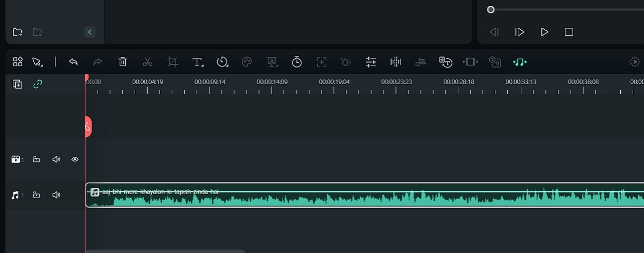Jump to 00:00:14:09 on ruler

tap(272, 82)
